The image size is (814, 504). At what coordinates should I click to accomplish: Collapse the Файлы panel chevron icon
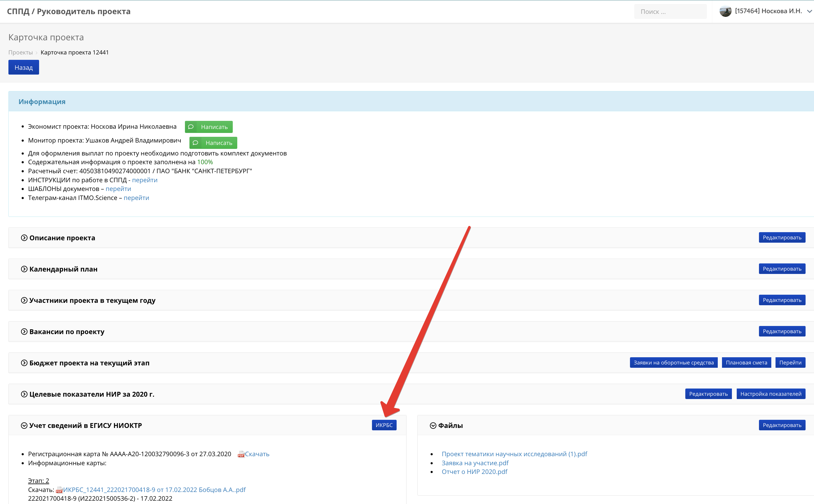click(433, 425)
